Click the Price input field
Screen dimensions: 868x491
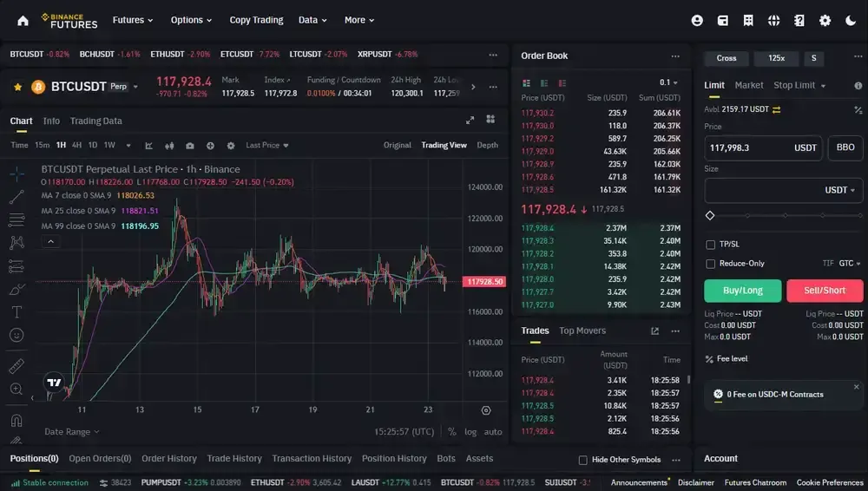763,147
